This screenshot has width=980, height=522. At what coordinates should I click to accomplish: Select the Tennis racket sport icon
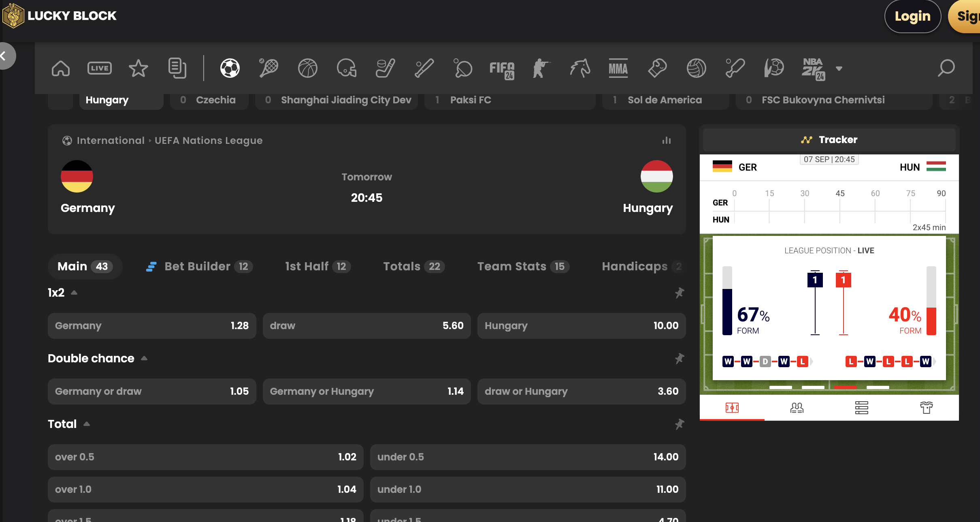click(269, 68)
